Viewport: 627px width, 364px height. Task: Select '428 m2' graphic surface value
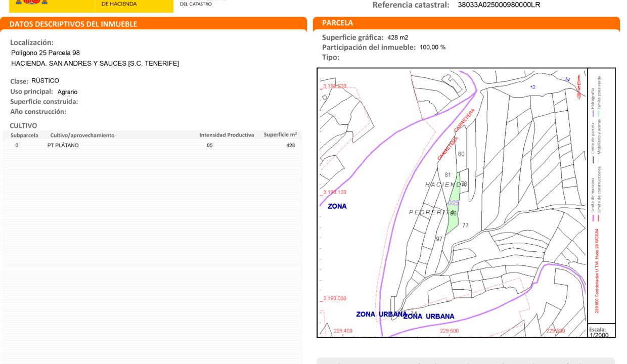pos(398,37)
